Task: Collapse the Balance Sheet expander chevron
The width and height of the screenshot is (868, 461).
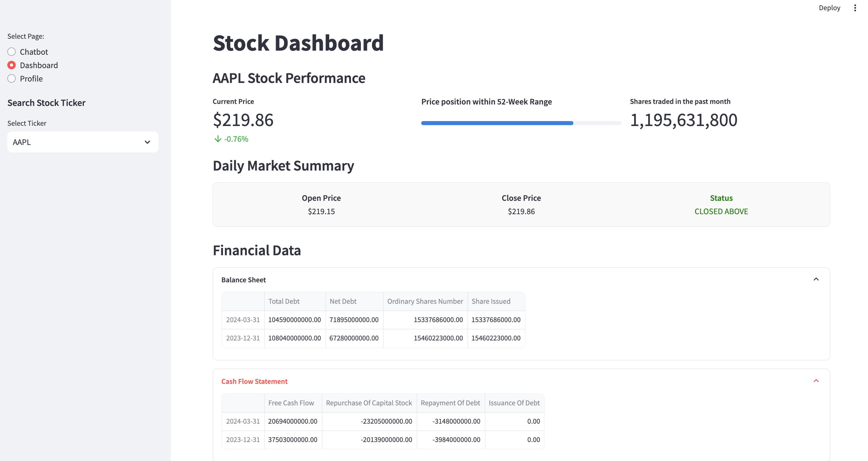Action: point(816,279)
